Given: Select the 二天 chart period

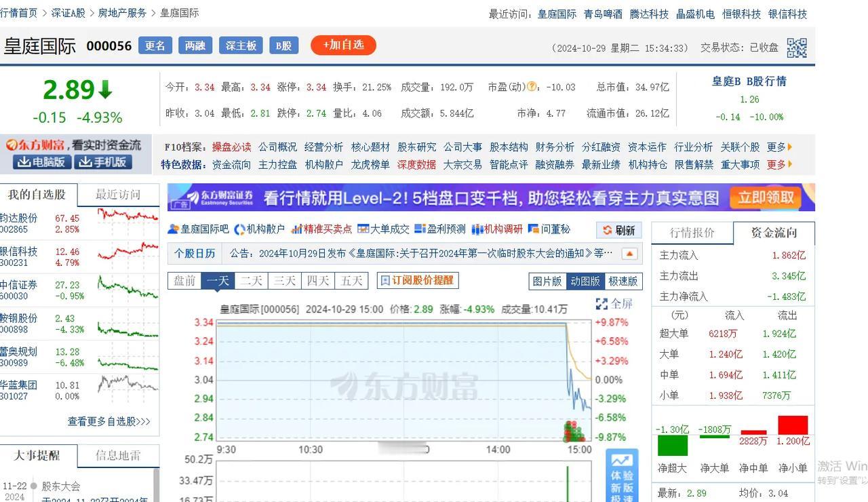Looking at the screenshot, I should pos(251,281).
